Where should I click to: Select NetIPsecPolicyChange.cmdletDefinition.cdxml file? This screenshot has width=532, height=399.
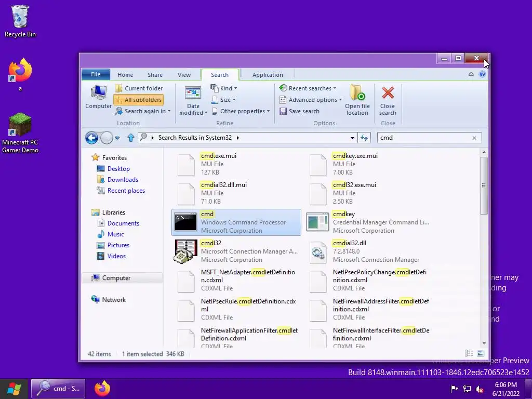click(368, 280)
